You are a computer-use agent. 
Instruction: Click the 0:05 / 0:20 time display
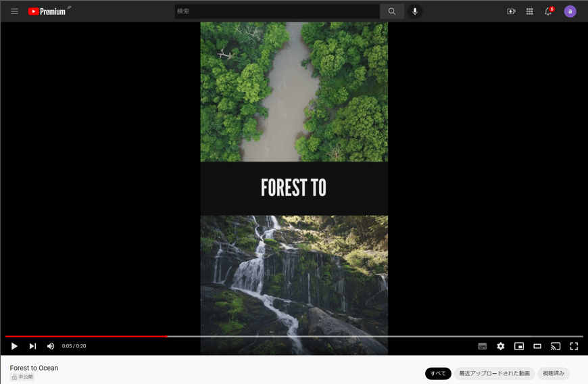pos(74,346)
